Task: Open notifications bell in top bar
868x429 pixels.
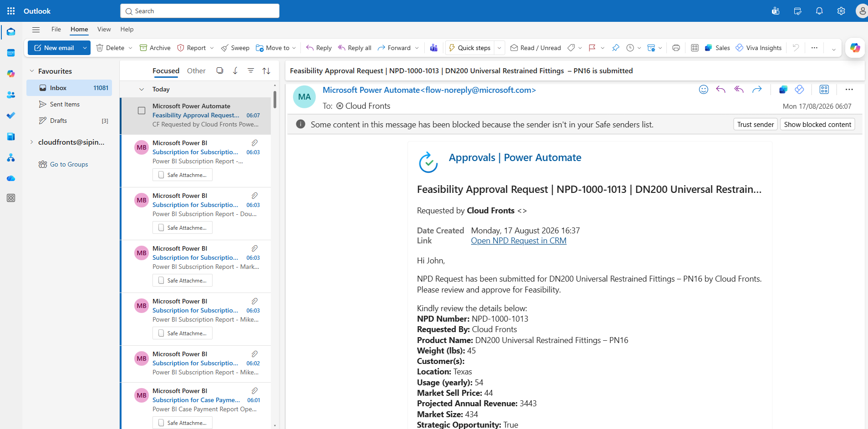Action: (x=819, y=11)
